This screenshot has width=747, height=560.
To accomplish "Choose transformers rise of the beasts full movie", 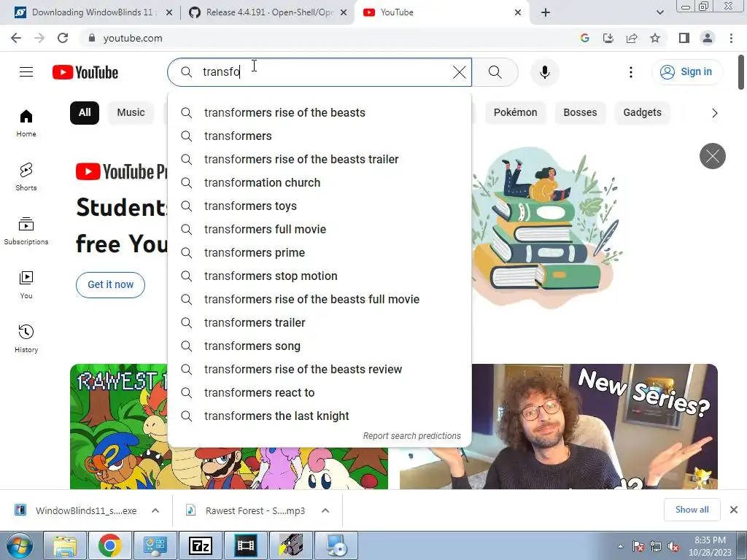I will coord(320,300).
